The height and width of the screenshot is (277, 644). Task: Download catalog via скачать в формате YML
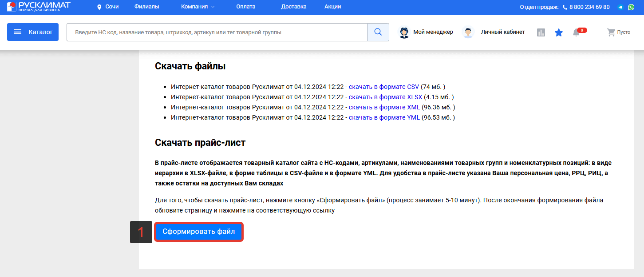(x=384, y=117)
